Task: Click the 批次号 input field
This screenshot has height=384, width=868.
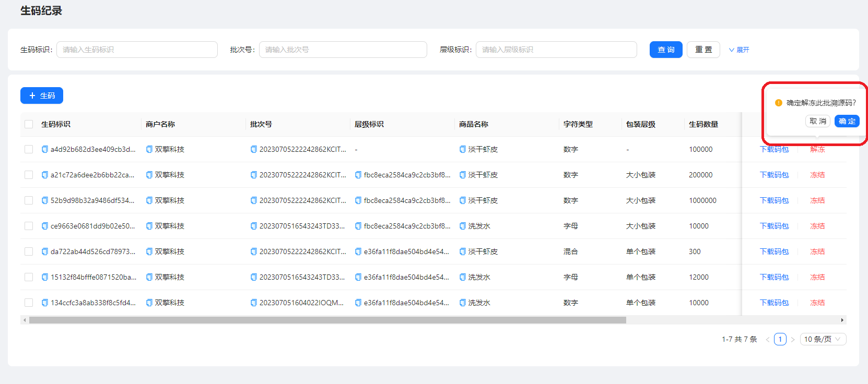Action: coord(343,50)
